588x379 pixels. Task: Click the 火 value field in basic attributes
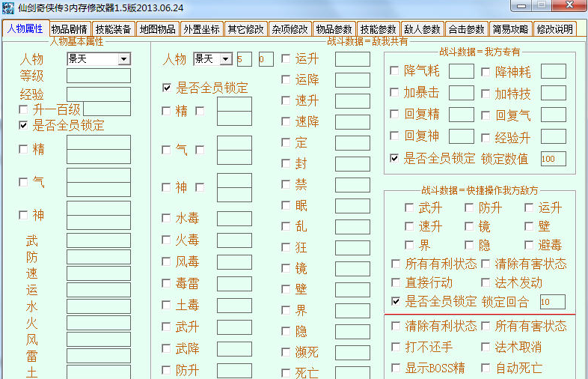[99, 323]
